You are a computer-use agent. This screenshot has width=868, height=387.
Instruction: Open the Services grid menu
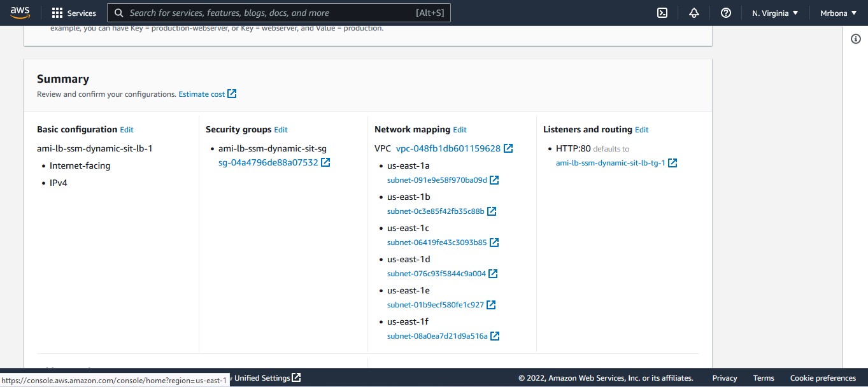(56, 12)
